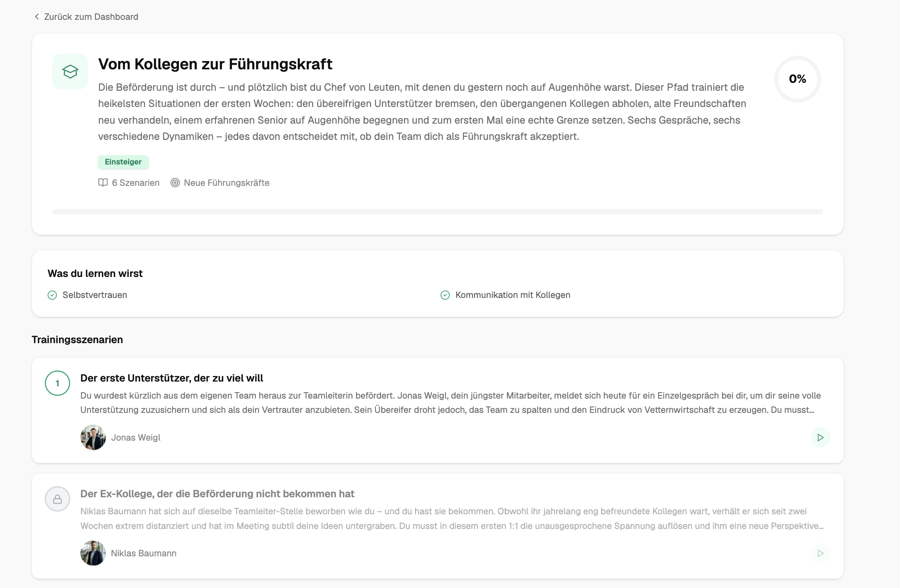
Task: Click the Jonas Weigl name label
Action: click(x=136, y=437)
